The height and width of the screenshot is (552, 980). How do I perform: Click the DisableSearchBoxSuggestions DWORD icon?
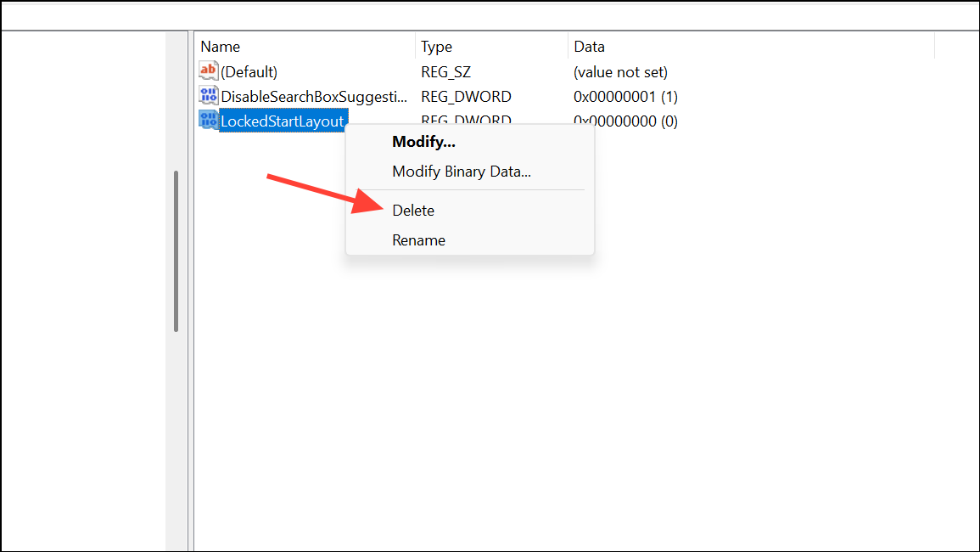pyautogui.click(x=208, y=95)
